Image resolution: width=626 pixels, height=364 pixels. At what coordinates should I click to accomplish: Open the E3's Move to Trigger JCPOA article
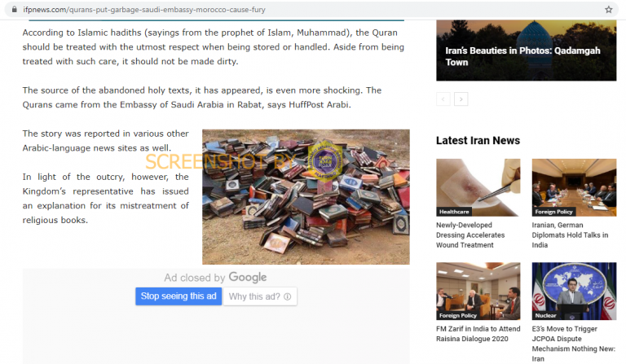click(574, 344)
